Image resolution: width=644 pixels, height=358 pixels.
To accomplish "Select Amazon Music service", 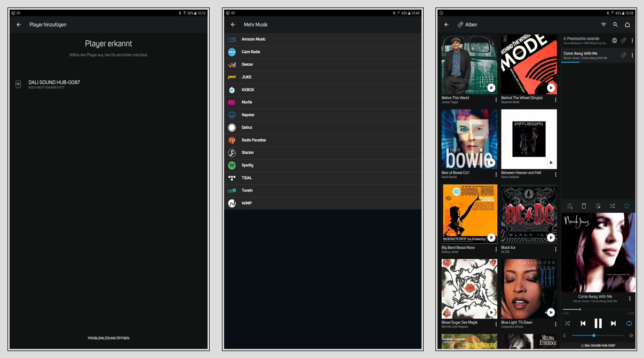I will (323, 39).
